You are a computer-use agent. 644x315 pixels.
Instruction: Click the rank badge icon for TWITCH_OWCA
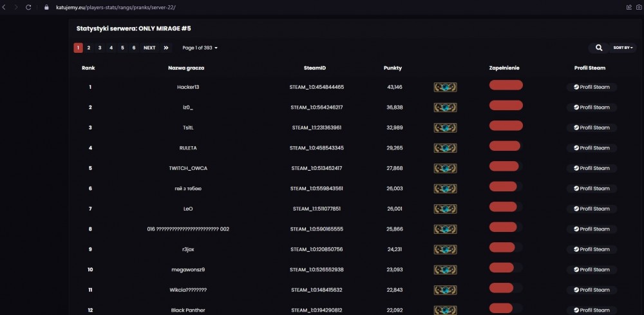click(445, 168)
